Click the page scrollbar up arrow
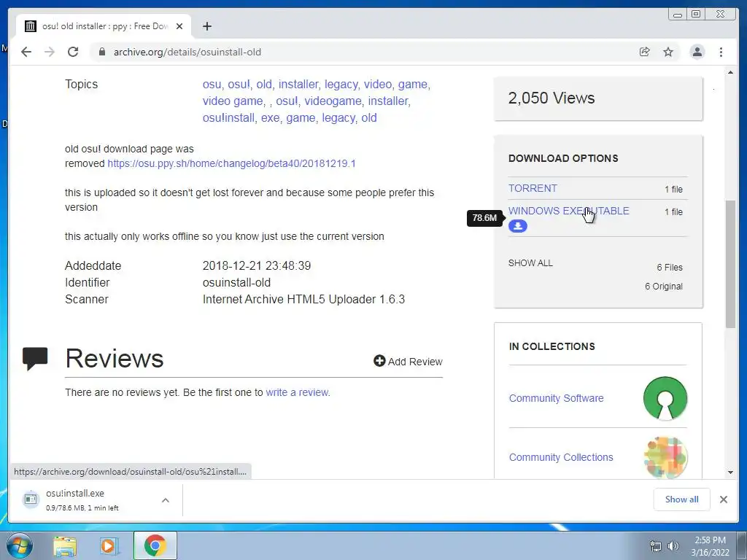The width and height of the screenshot is (747, 560). (730, 72)
